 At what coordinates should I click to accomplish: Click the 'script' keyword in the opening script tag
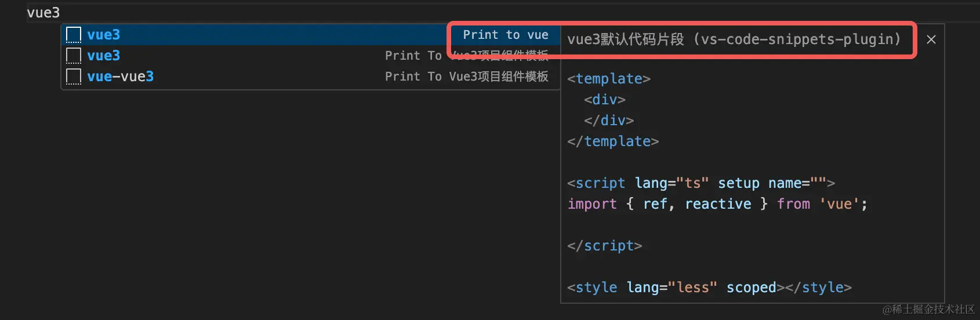point(600,183)
